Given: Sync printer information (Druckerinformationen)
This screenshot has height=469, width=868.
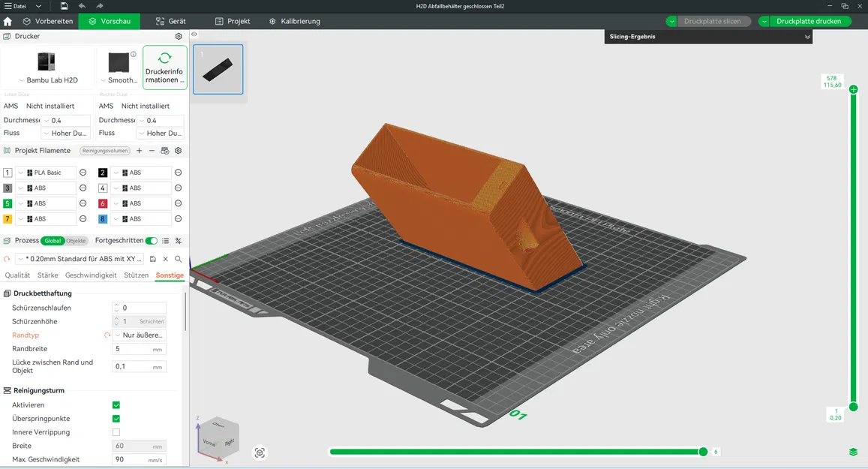Looking at the screenshot, I should pos(165,68).
